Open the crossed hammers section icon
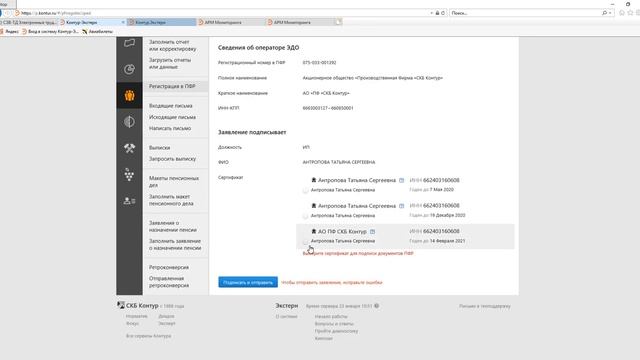The height and width of the screenshot is (360, 640). [129, 148]
